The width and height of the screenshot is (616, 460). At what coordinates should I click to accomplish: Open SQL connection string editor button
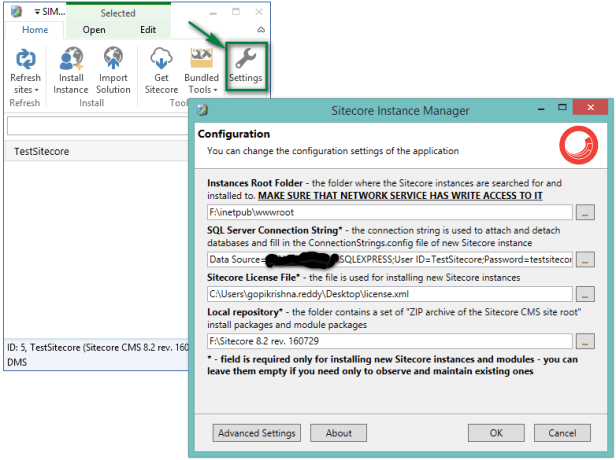pyautogui.click(x=585, y=260)
